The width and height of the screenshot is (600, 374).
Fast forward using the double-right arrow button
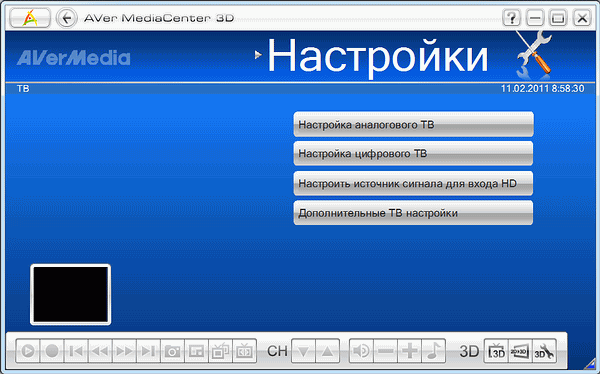(x=124, y=351)
